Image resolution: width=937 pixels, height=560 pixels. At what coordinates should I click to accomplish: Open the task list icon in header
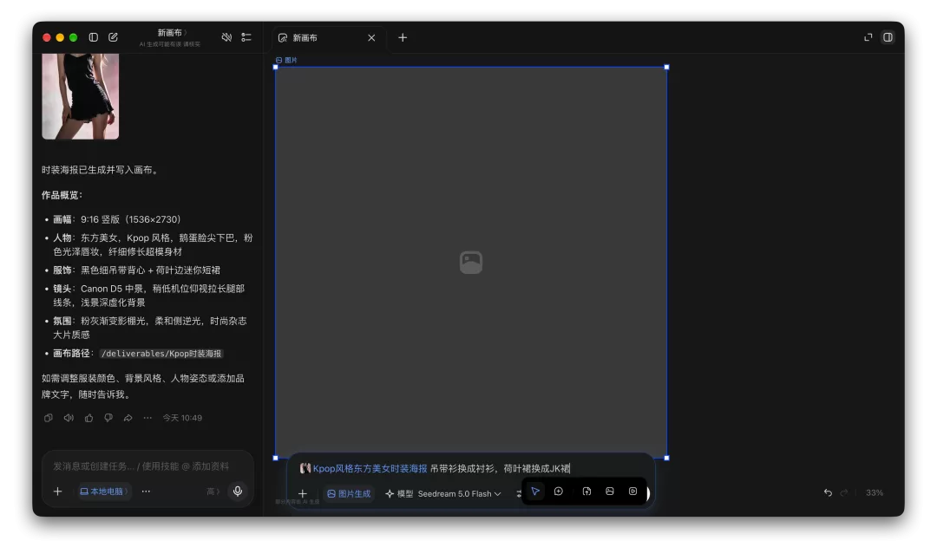246,37
